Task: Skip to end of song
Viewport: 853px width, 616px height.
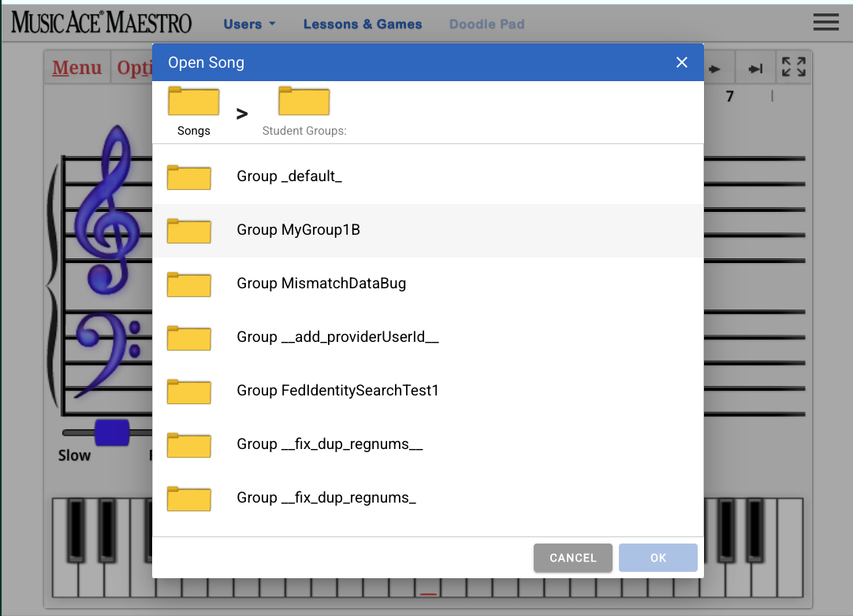Action: (755, 69)
